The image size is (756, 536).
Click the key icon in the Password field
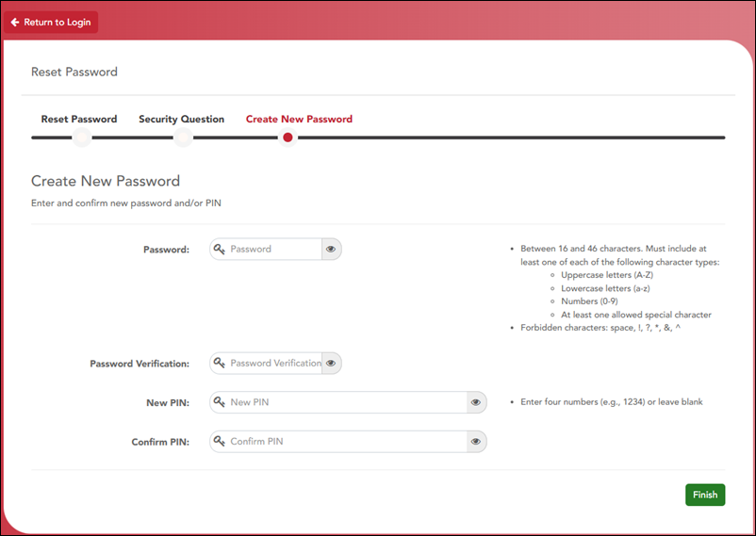pos(220,250)
